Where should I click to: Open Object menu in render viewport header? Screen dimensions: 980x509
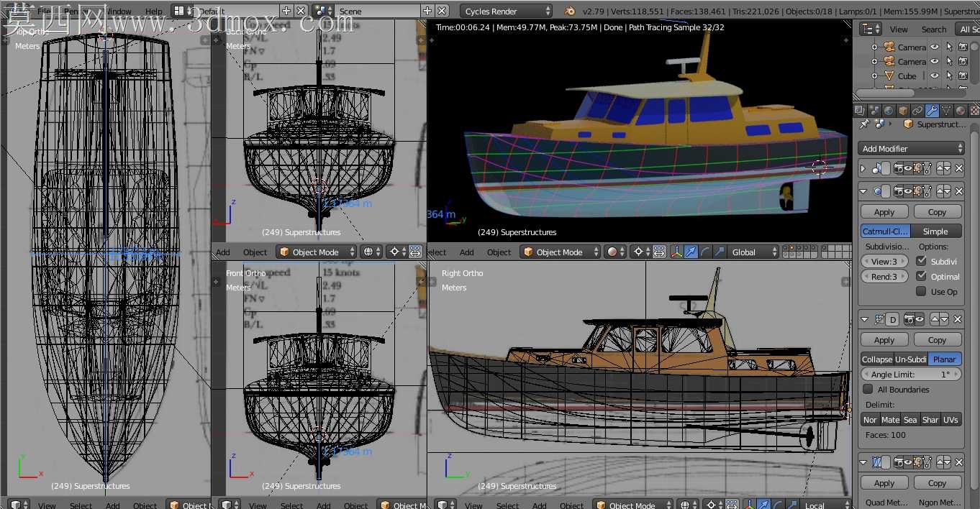(499, 252)
